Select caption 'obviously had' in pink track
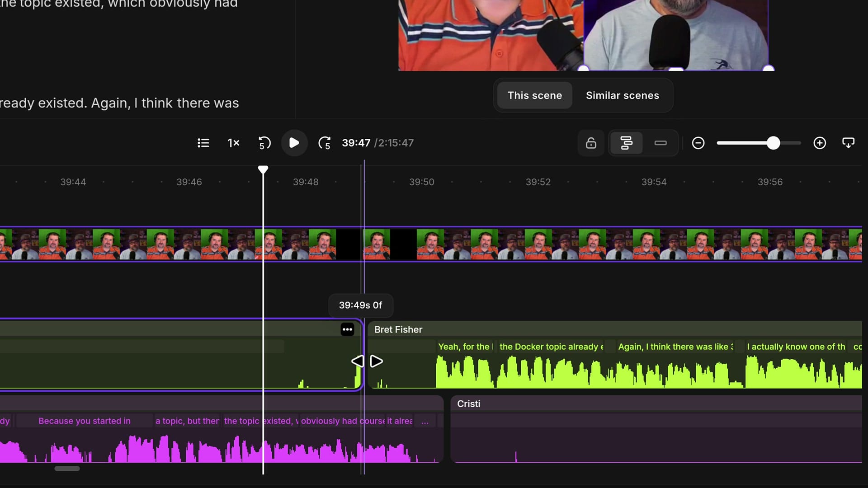Image resolution: width=868 pixels, height=488 pixels. 329,421
